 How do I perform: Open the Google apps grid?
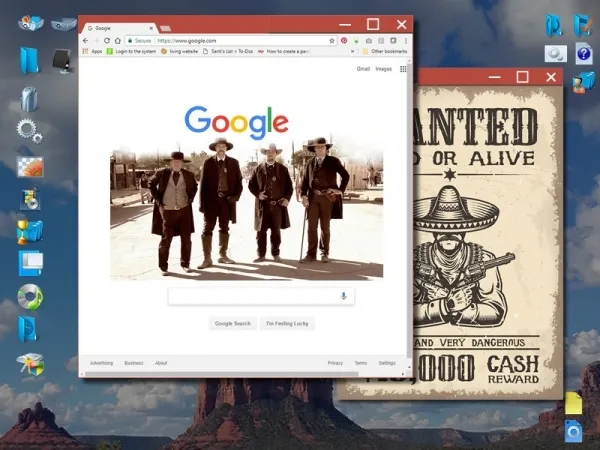tap(402, 69)
